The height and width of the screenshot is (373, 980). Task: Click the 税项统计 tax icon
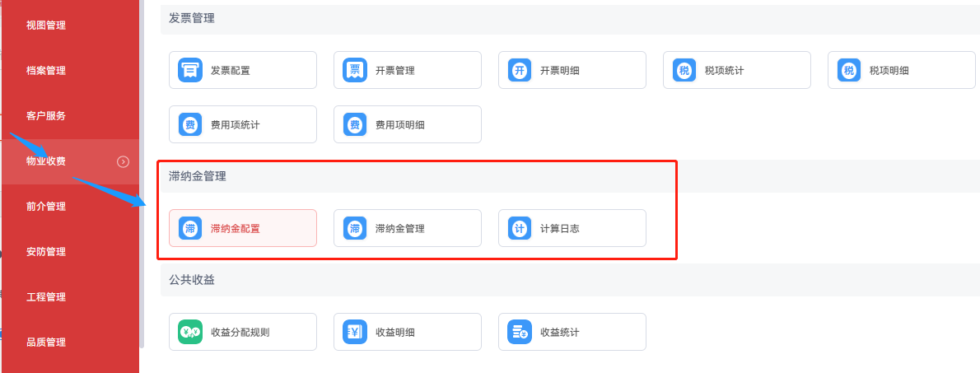(x=684, y=71)
